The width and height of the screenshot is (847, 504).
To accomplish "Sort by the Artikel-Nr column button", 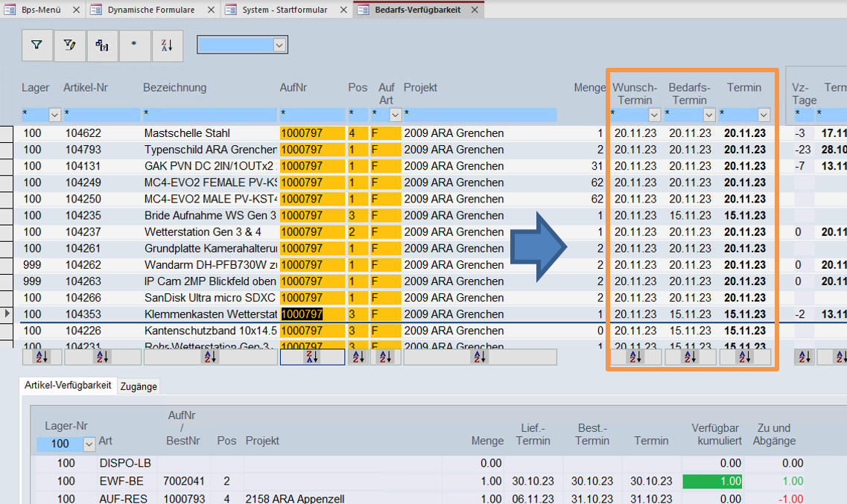I will coord(103,357).
